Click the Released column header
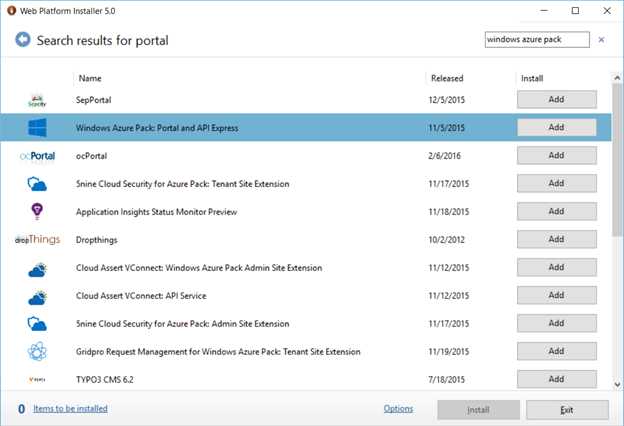 click(x=447, y=78)
